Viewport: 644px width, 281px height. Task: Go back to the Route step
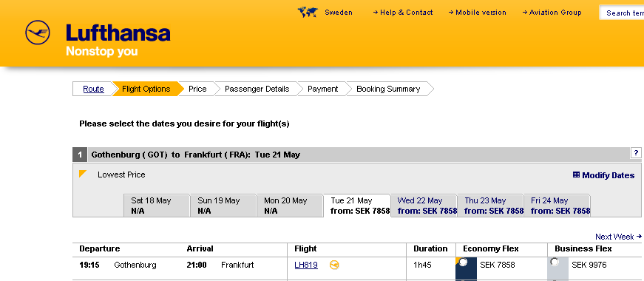[93, 89]
